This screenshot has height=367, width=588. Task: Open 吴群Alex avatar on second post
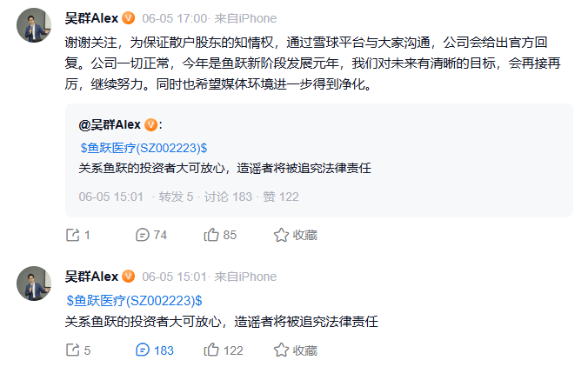pos(34,283)
